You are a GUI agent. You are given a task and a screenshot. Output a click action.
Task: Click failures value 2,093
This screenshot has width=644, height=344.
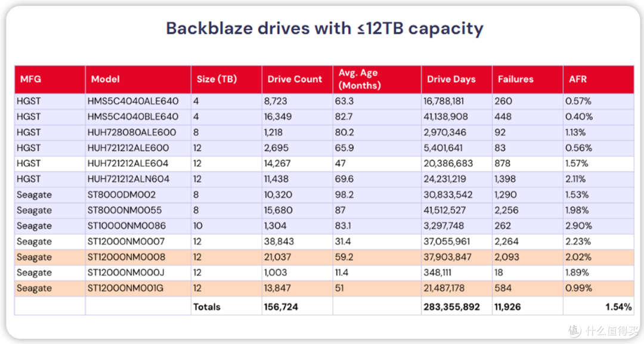(507, 257)
